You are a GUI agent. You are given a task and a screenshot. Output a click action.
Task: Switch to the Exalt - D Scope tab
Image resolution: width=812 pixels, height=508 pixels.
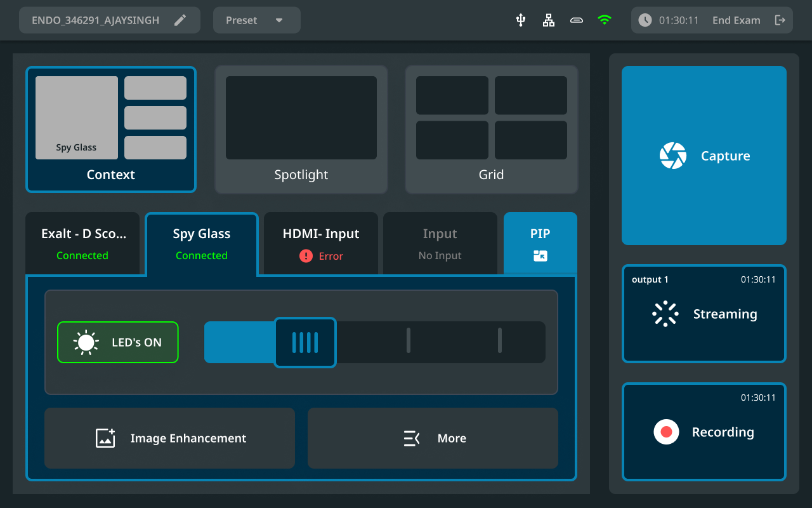(82, 244)
